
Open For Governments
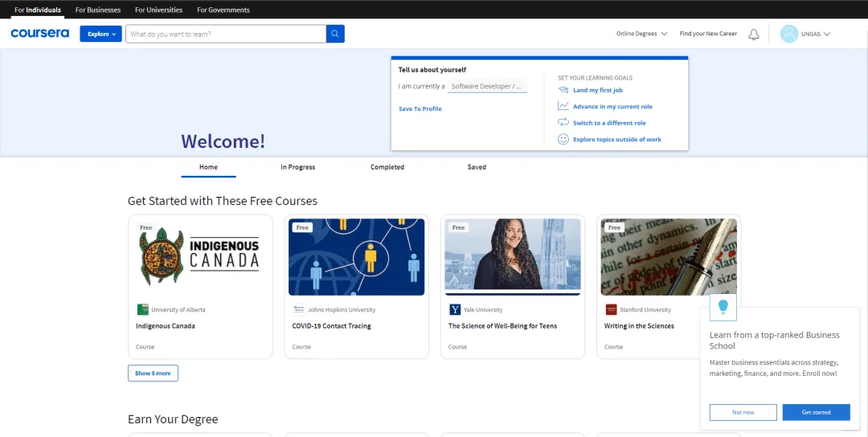(x=223, y=10)
